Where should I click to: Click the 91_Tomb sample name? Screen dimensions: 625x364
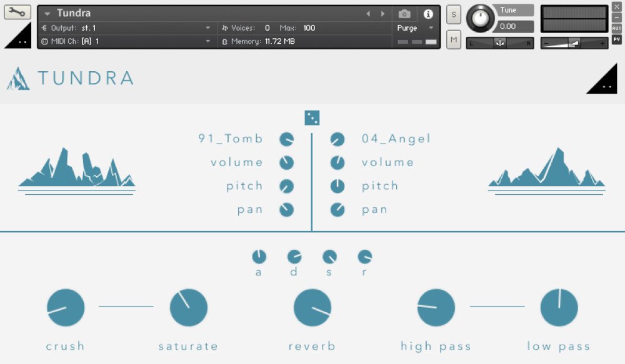(231, 139)
